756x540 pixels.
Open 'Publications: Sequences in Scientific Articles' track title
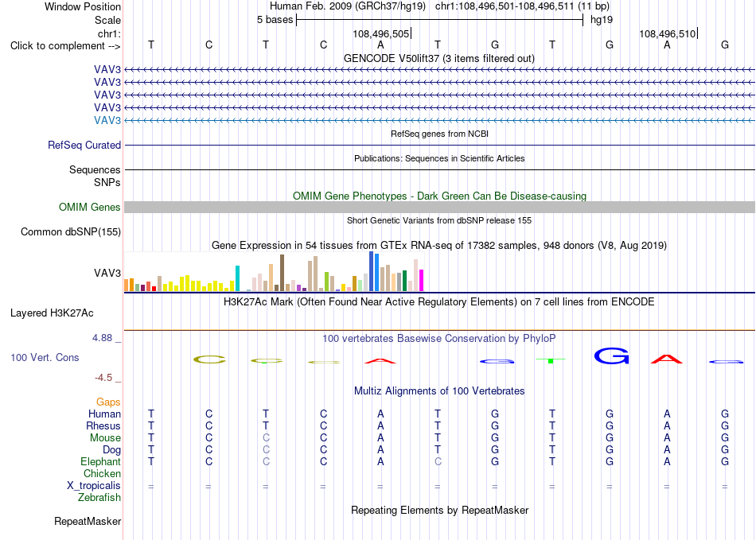click(x=439, y=158)
